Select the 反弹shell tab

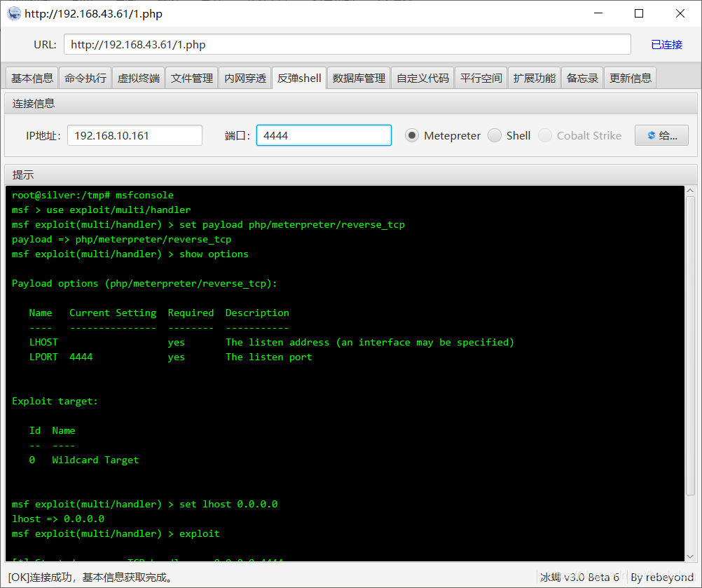299,78
